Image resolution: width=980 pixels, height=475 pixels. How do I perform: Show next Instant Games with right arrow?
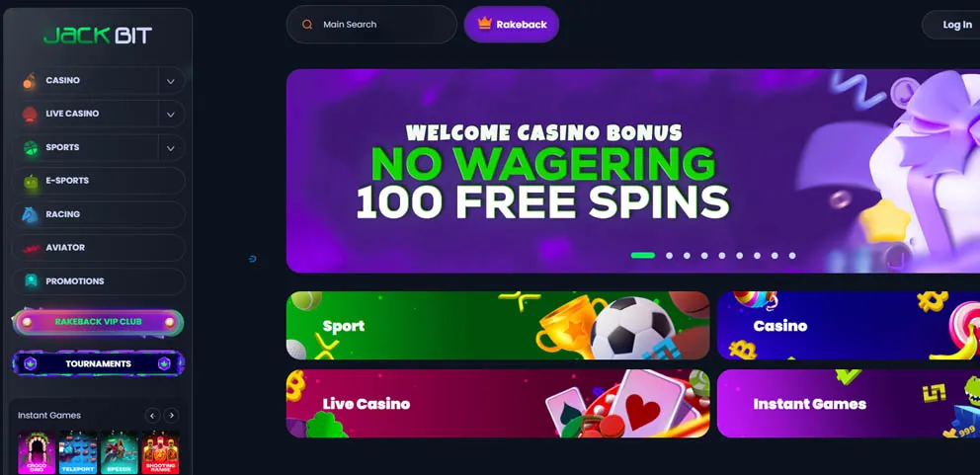(171, 415)
